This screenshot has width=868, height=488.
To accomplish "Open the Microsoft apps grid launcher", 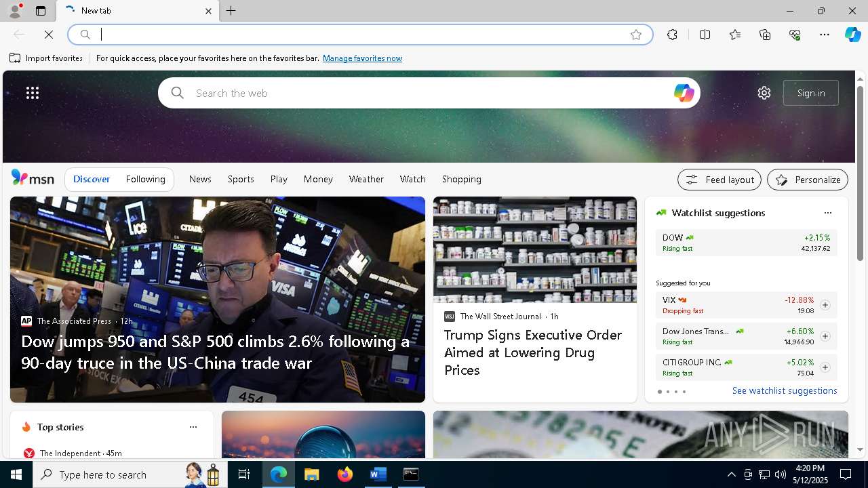I will (33, 93).
